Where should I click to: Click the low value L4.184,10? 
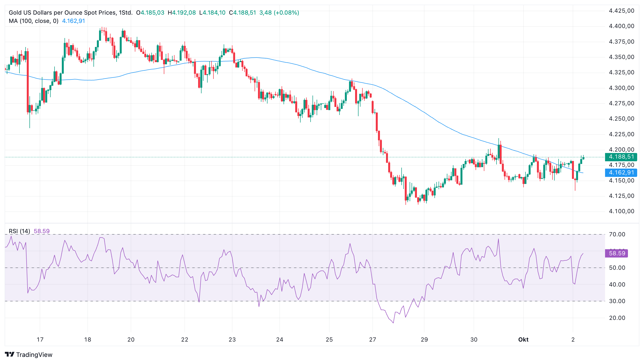212,12
